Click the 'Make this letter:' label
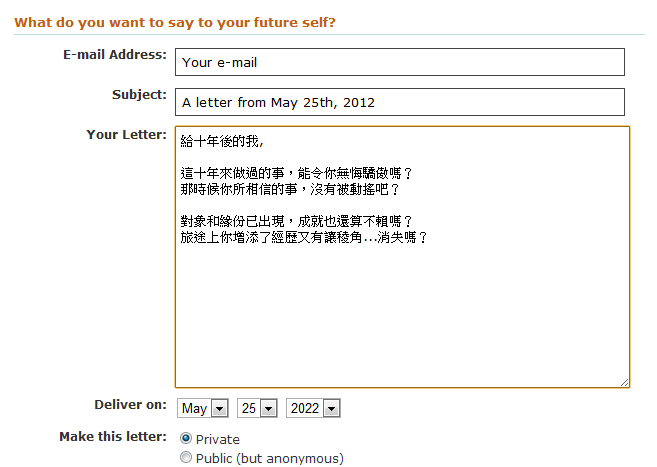The height and width of the screenshot is (467, 657). coord(112,437)
